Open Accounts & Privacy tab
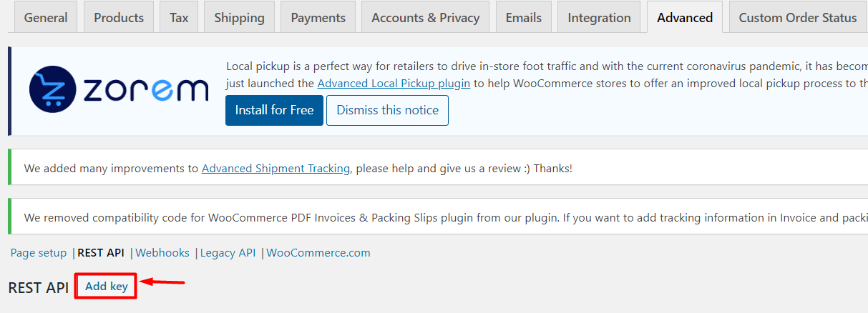Screen dimensions: 868x313 pos(426,17)
